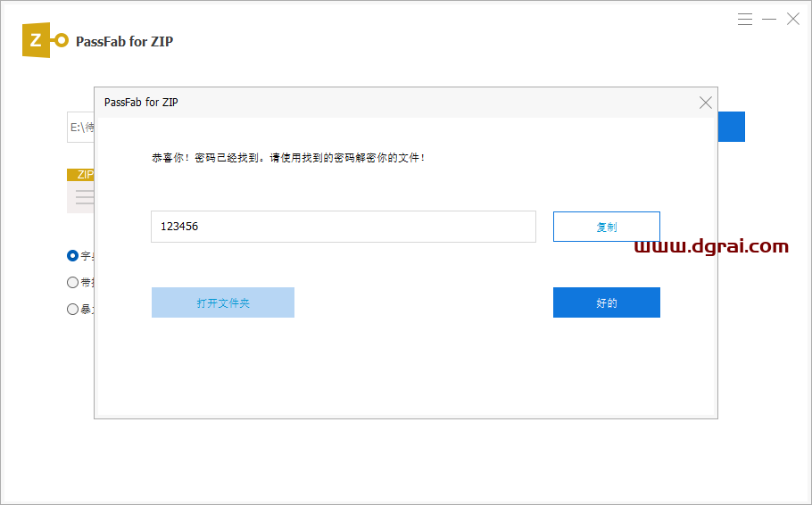Minimize the main PassFab window
The width and height of the screenshot is (812, 505).
click(769, 19)
